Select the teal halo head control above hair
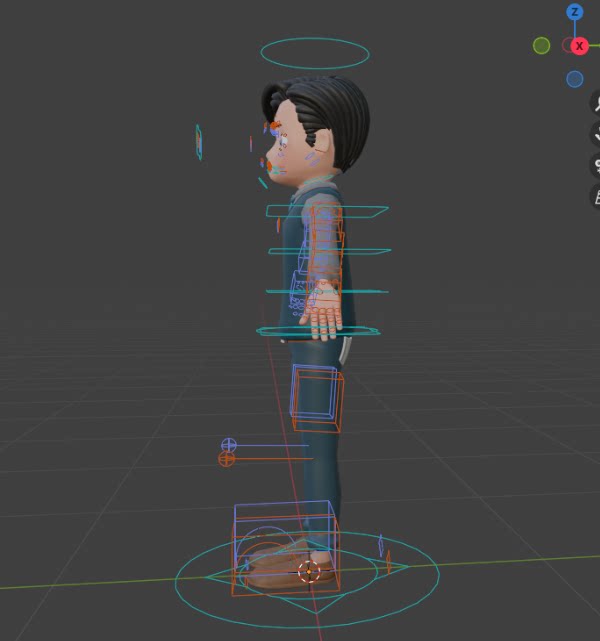 (315, 53)
